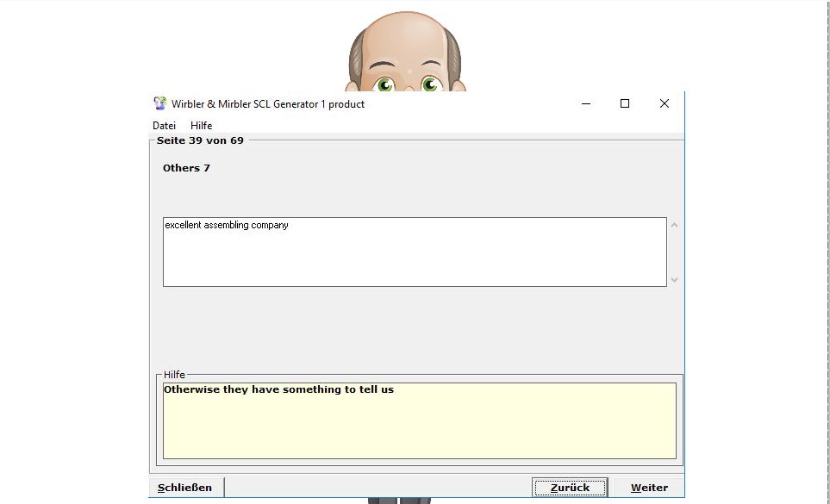Click the text area's scroll down arrow
The height and width of the screenshot is (504, 830).
[674, 279]
